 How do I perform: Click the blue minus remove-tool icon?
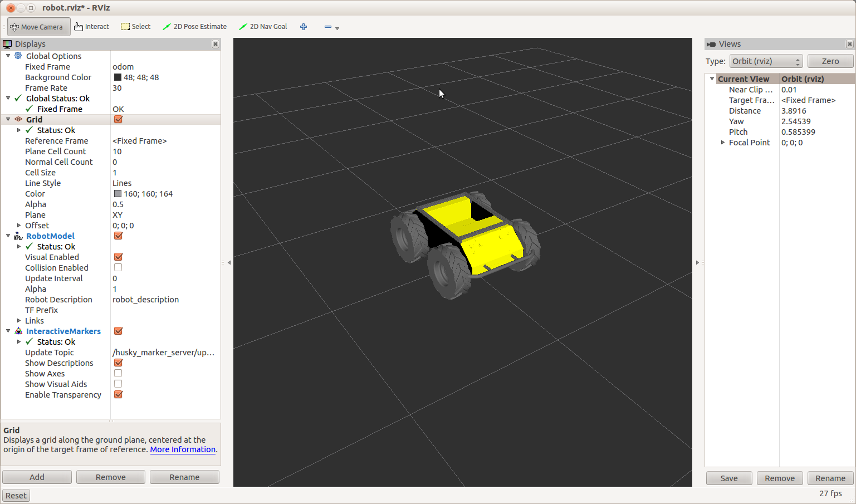pos(328,27)
